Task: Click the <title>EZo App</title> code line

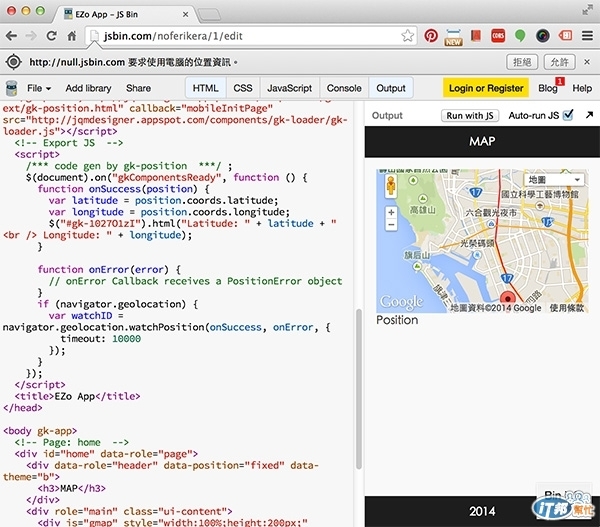Action: click(x=77, y=396)
